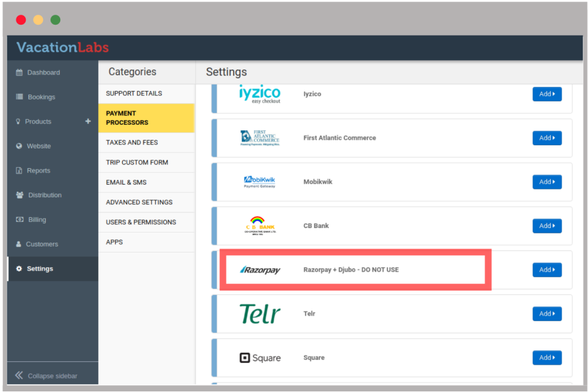Viewport: 588px width, 392px height.
Task: Add the Iyzico payment processor
Action: tap(546, 94)
